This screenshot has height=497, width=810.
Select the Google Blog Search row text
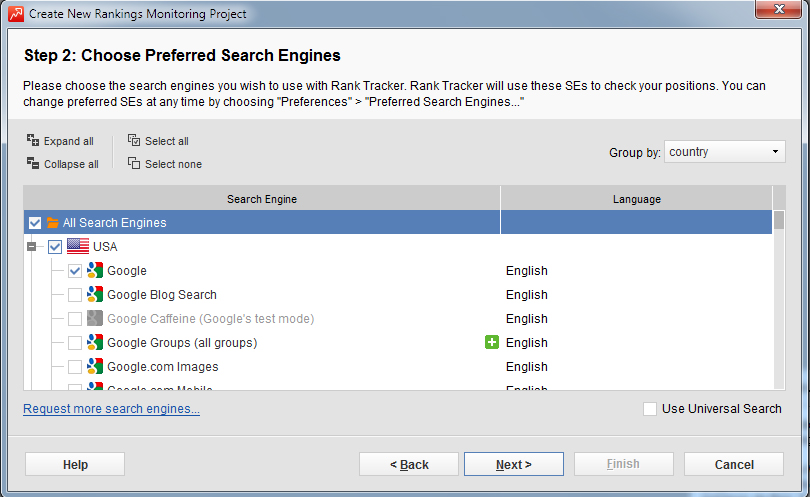pos(162,294)
